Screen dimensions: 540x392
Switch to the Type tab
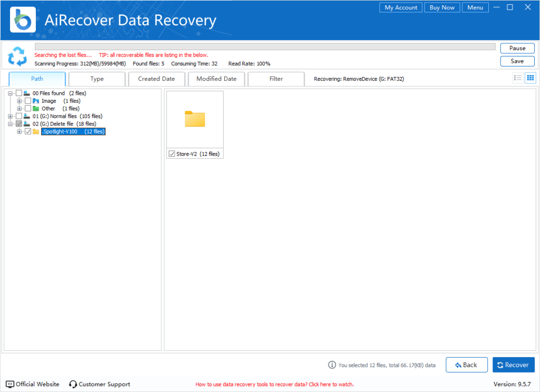tap(97, 78)
